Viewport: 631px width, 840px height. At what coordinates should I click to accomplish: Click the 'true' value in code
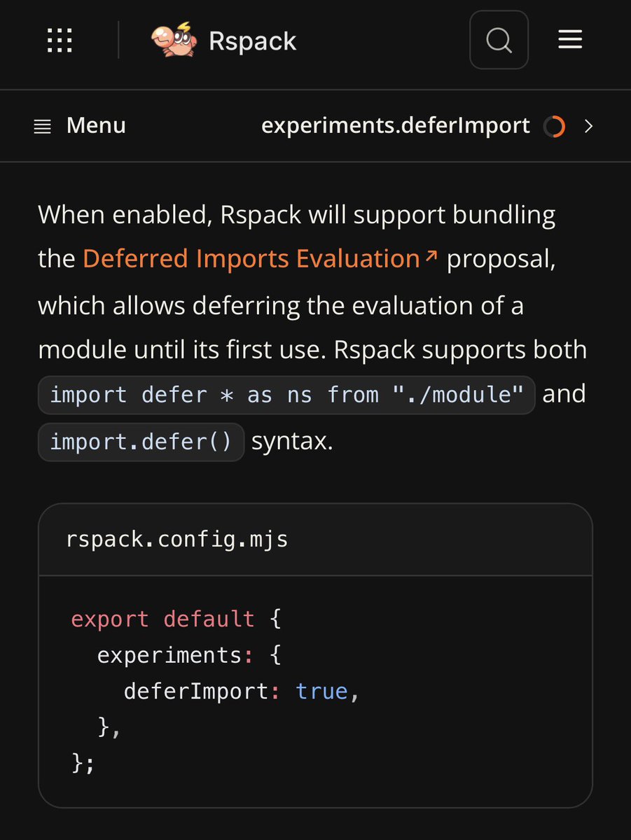pos(322,691)
